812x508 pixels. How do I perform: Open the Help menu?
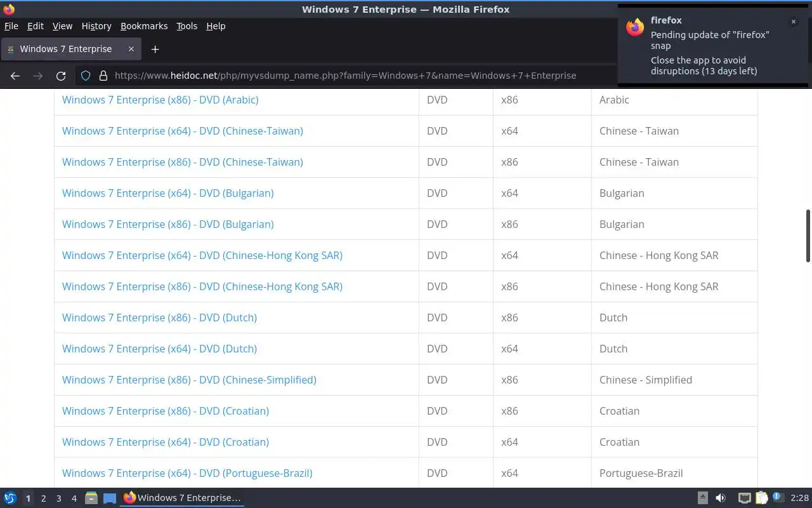pyautogui.click(x=216, y=26)
